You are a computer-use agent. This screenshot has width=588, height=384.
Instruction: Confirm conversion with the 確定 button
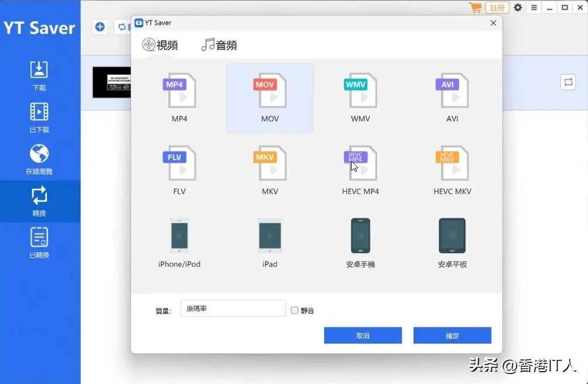[452, 335]
